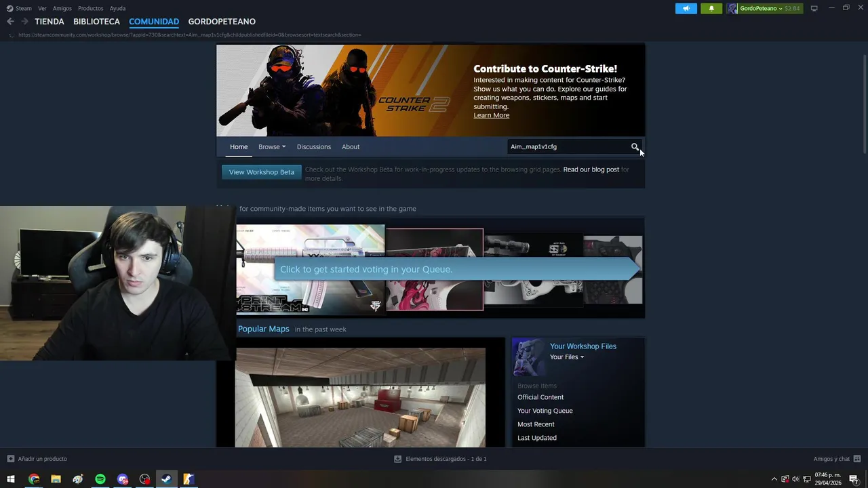Open OBS Studio from the taskbar

144,479
